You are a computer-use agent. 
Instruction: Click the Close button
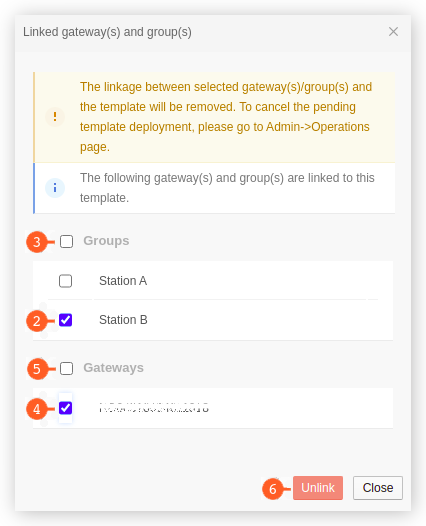(378, 488)
